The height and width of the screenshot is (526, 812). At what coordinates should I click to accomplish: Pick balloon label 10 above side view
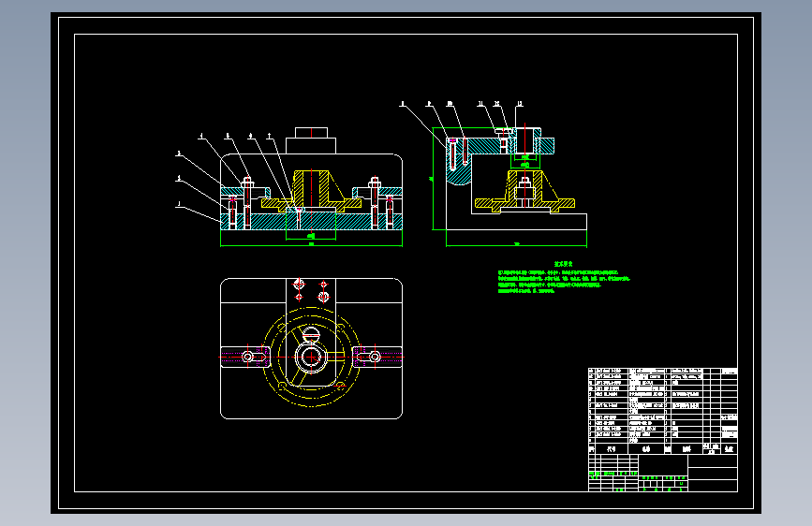point(450,104)
